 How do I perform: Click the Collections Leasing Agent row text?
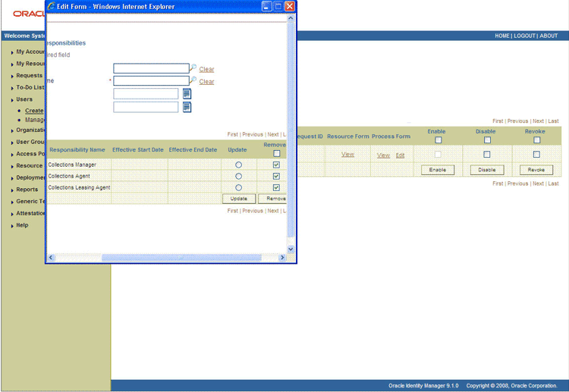[79, 187]
